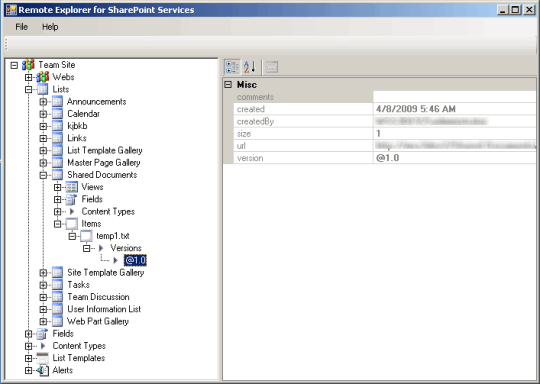Click the Web Part Gallery icon

[57, 321]
